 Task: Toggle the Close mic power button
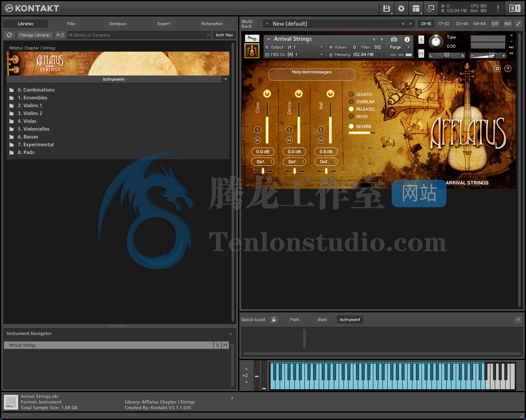click(x=267, y=93)
